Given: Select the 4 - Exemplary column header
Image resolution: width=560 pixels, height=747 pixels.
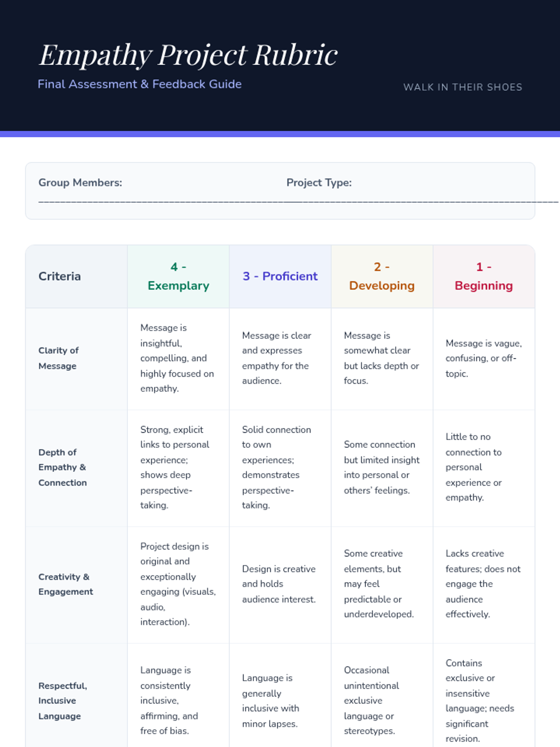Looking at the screenshot, I should (178, 276).
